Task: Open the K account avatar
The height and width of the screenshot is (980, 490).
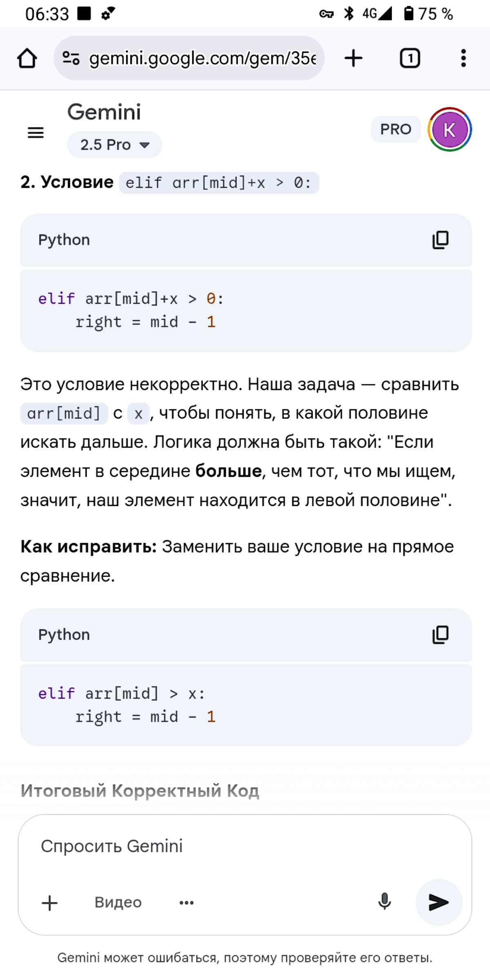Action: pyautogui.click(x=450, y=129)
